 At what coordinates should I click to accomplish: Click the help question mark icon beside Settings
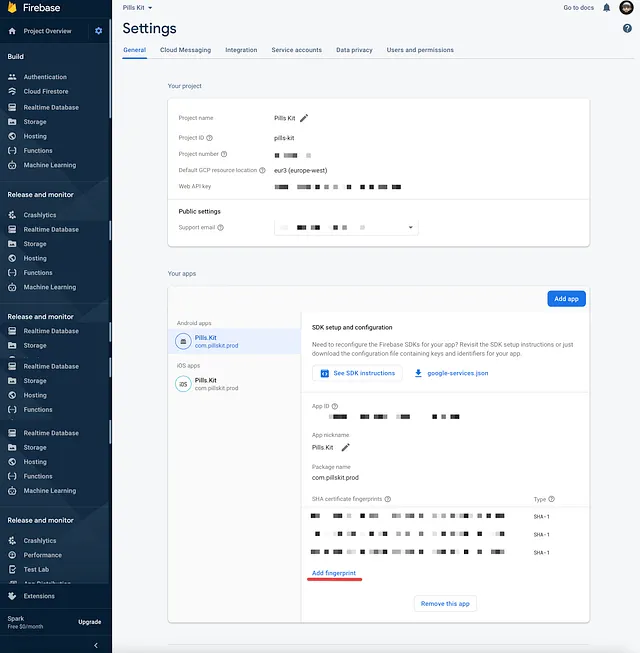coord(627,28)
